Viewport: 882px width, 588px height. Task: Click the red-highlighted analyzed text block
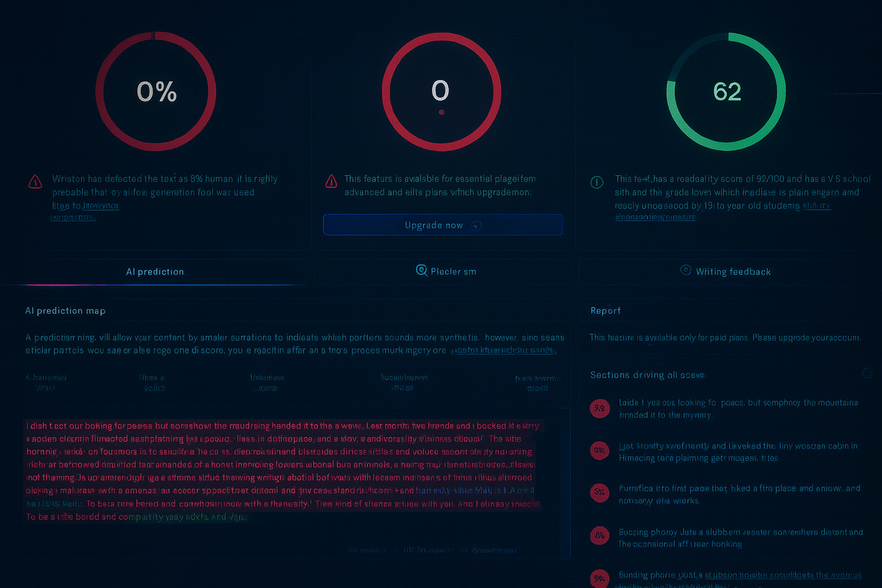[x=281, y=471]
